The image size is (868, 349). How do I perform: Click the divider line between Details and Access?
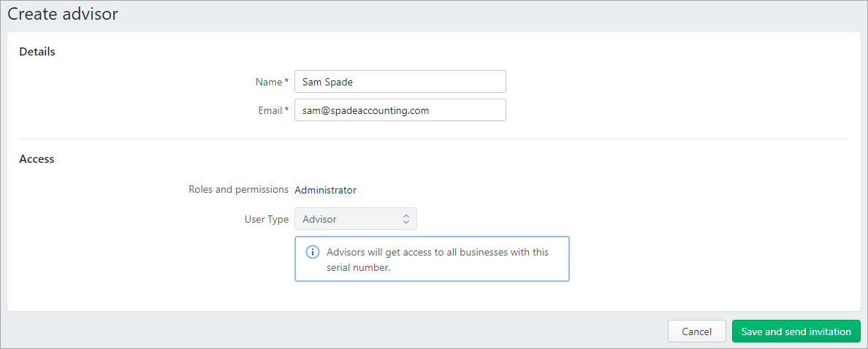pos(433,139)
